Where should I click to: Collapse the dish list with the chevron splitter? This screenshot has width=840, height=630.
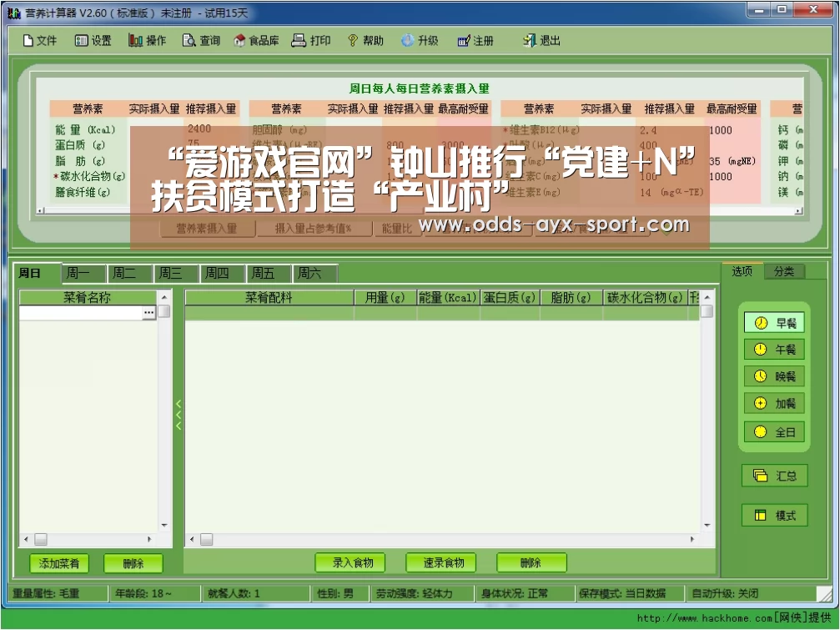[179, 415]
